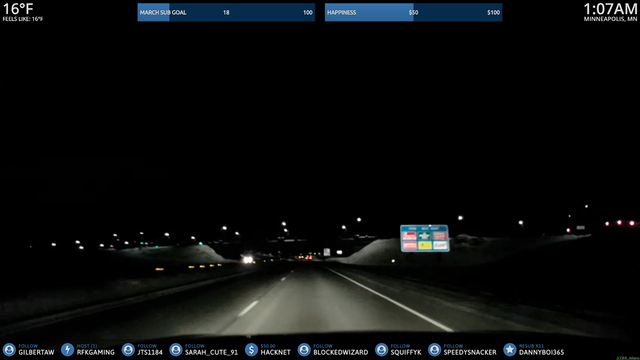Click the follow icon beside GILBERTAW
This screenshot has width=640, height=360.
(9, 350)
